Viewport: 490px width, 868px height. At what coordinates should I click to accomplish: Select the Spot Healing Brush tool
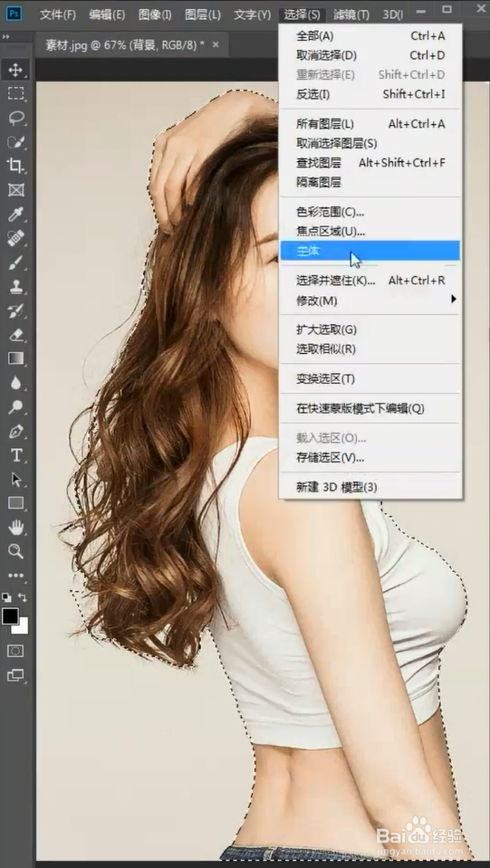pyautogui.click(x=15, y=238)
